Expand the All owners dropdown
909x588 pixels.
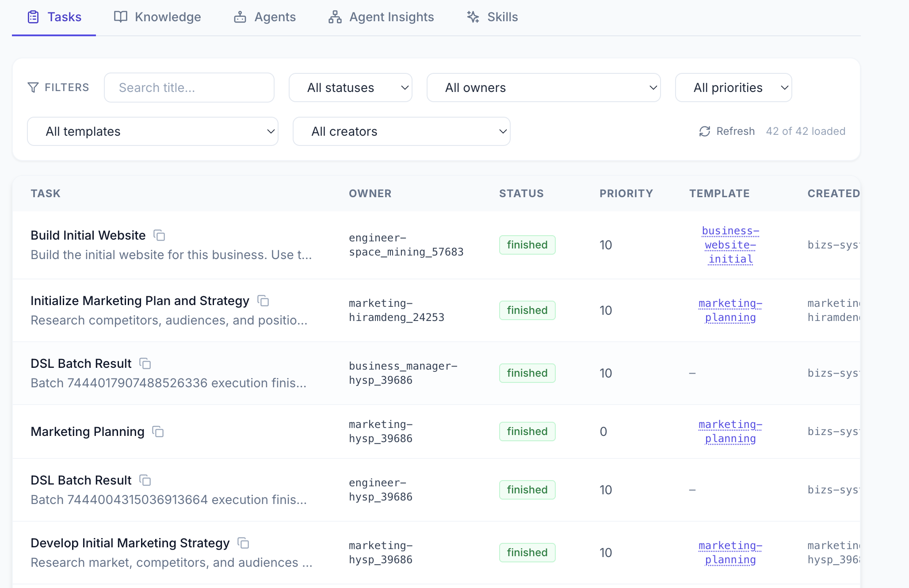[543, 88]
